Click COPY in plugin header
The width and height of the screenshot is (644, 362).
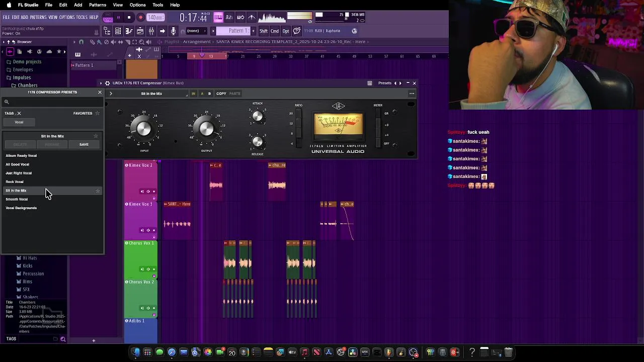[221, 94]
